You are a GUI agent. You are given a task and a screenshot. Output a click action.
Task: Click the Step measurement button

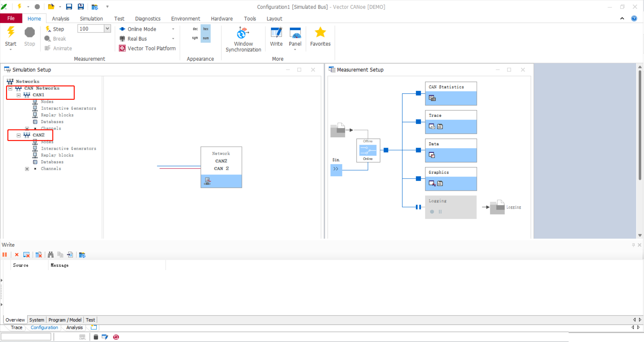55,29
